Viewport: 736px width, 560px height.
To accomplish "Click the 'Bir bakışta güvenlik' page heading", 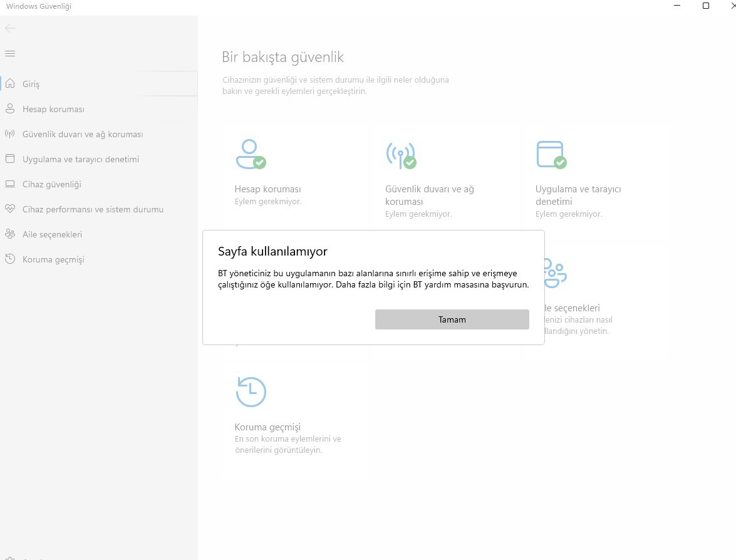I will point(282,57).
